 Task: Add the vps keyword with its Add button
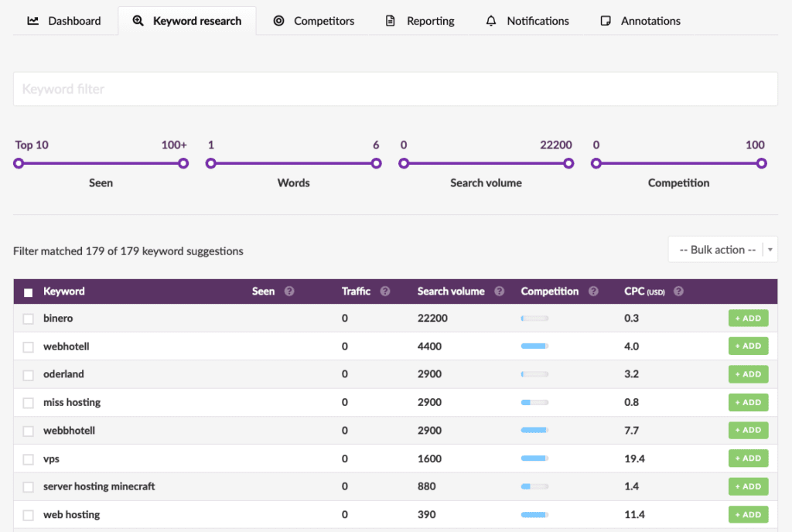point(748,459)
